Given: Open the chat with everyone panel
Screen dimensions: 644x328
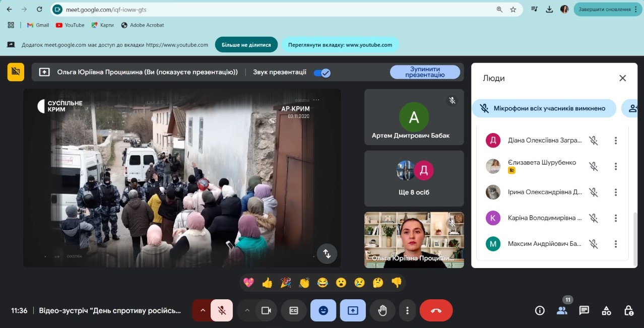Looking at the screenshot, I should pyautogui.click(x=584, y=310).
